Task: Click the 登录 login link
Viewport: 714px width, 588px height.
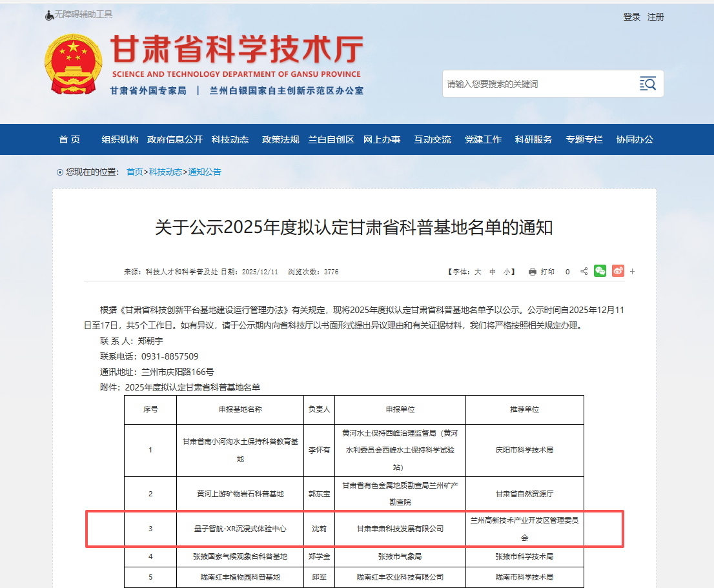Action: (632, 17)
